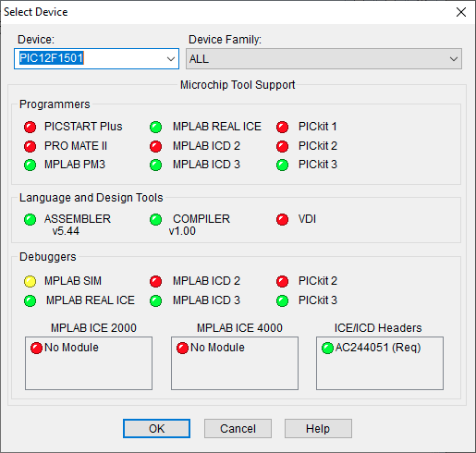Click green indicator for Programmers MPLAB REAL ICE
Viewport: 476px width, 453px height.
pos(156,127)
